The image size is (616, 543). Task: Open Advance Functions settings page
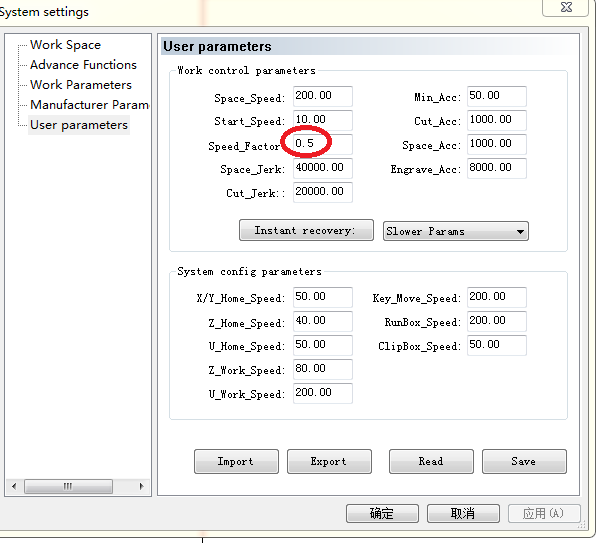tap(83, 65)
